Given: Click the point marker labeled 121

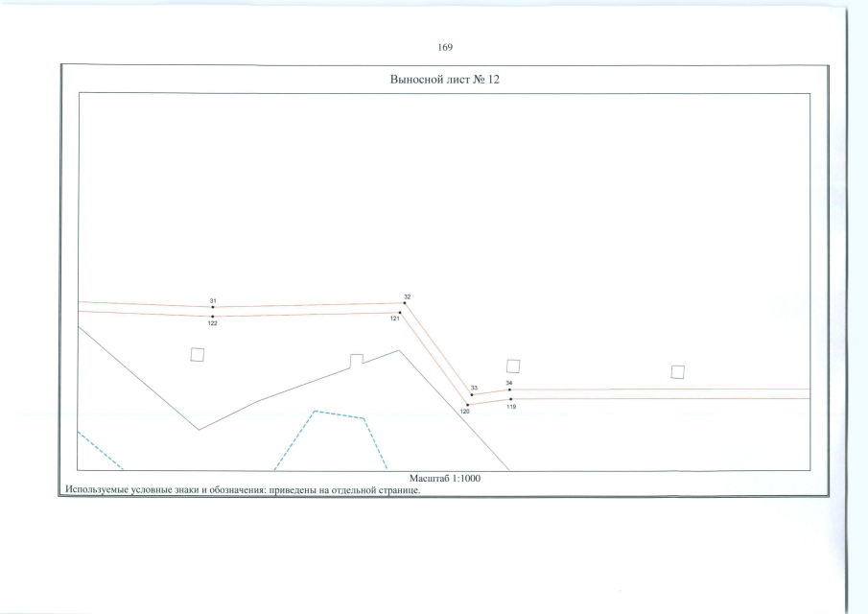Looking at the screenshot, I should pos(400,312).
